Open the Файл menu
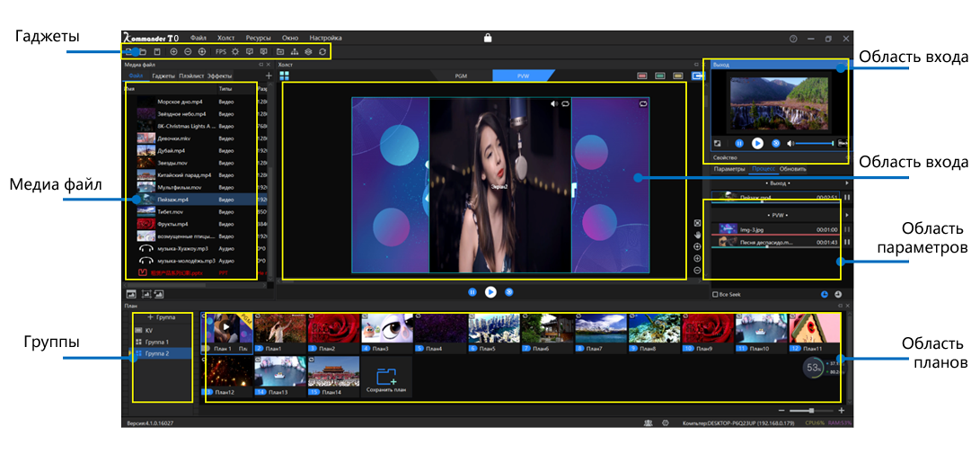 199,38
